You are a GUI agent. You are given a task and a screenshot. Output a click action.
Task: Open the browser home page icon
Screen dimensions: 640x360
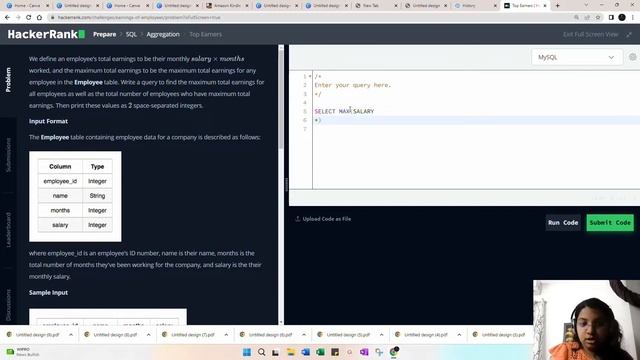coord(39,18)
